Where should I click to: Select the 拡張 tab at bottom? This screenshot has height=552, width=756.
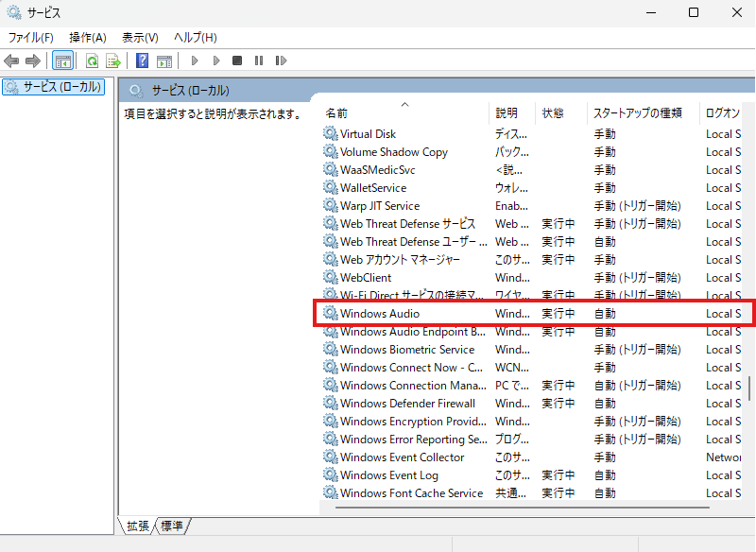[x=138, y=526]
